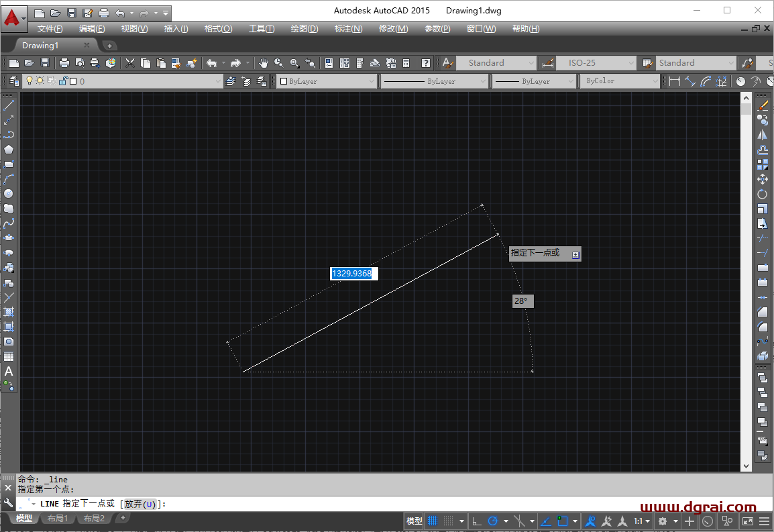Image resolution: width=774 pixels, height=532 pixels.
Task: Toggle snap mode dotted grid icon
Action: pos(448,521)
